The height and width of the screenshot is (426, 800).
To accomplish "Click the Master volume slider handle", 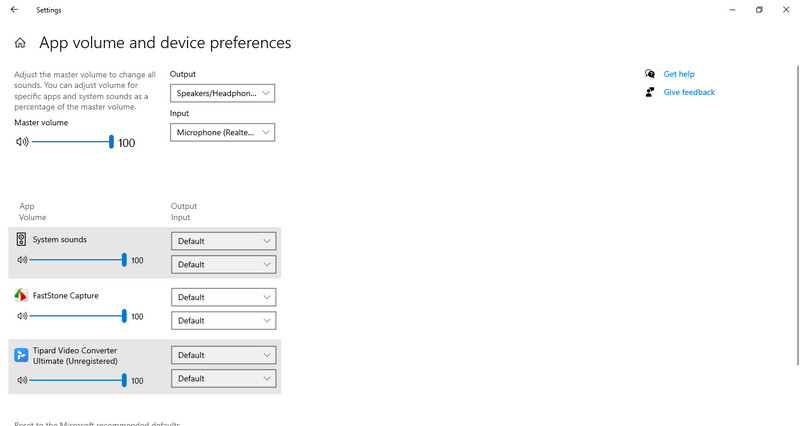I will pyautogui.click(x=111, y=142).
